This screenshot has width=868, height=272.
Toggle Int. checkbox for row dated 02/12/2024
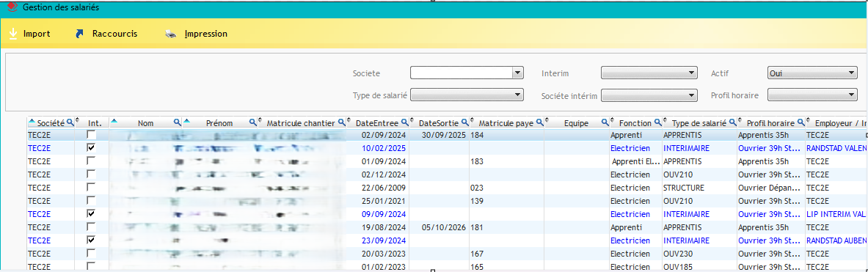tap(91, 174)
